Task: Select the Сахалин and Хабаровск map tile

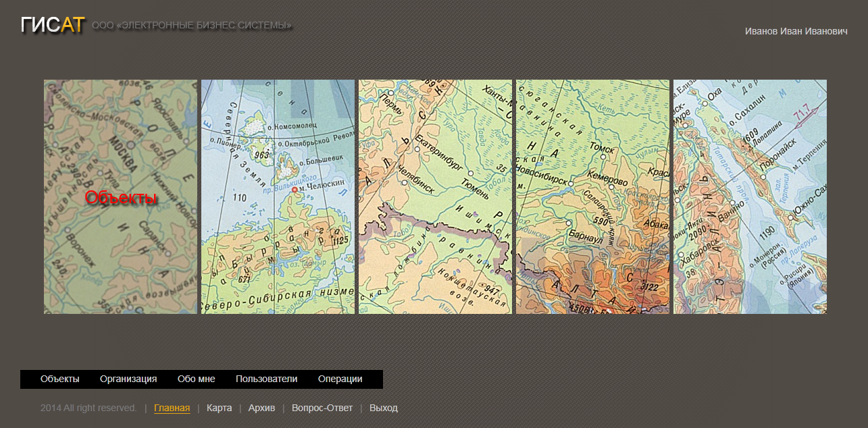Action: 750,196
